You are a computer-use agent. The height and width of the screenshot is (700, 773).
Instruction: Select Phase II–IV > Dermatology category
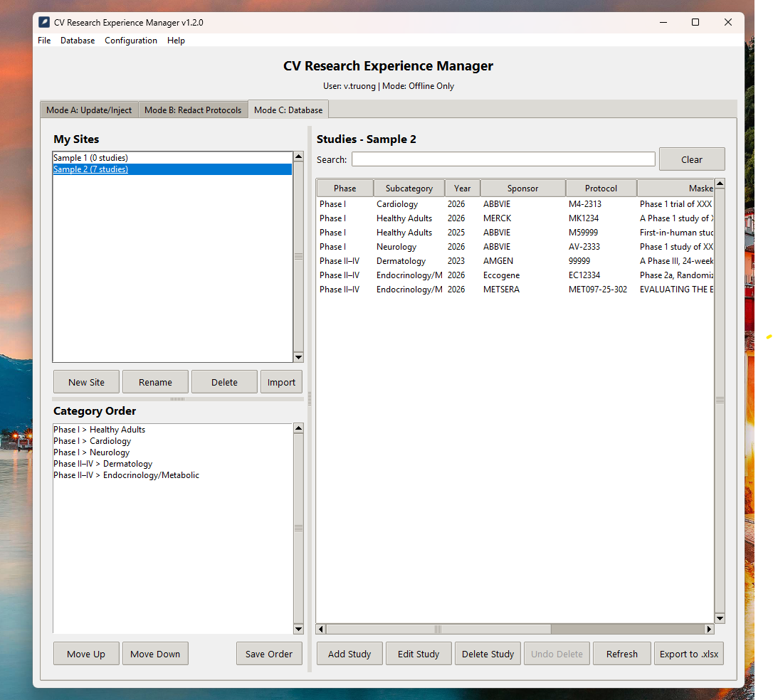point(172,464)
